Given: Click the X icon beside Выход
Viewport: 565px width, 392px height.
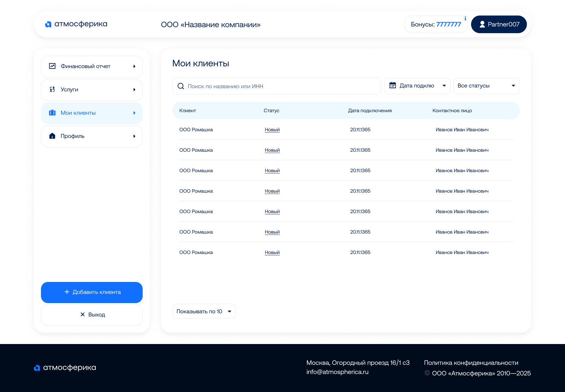Looking at the screenshot, I should tap(83, 314).
